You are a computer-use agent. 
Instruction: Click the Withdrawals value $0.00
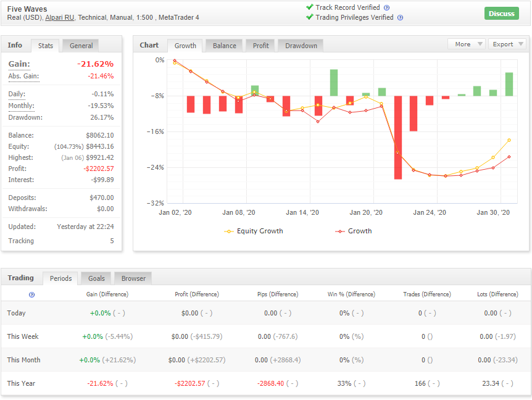pyautogui.click(x=105, y=209)
